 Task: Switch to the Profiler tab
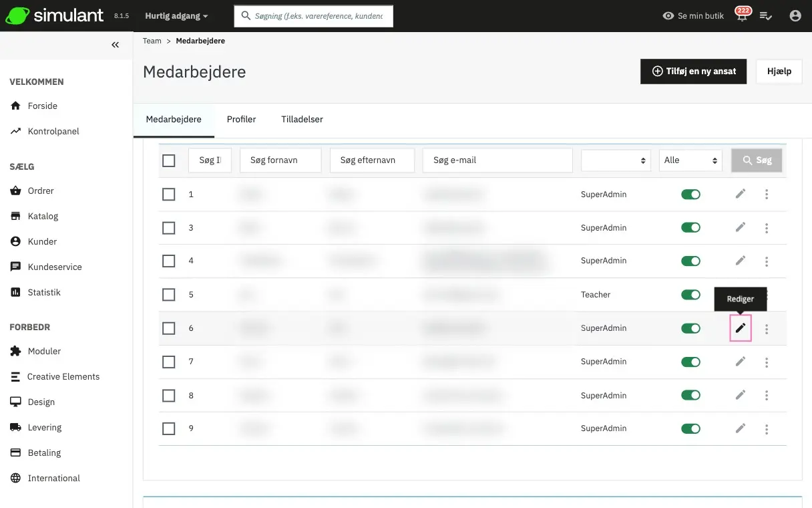241,120
